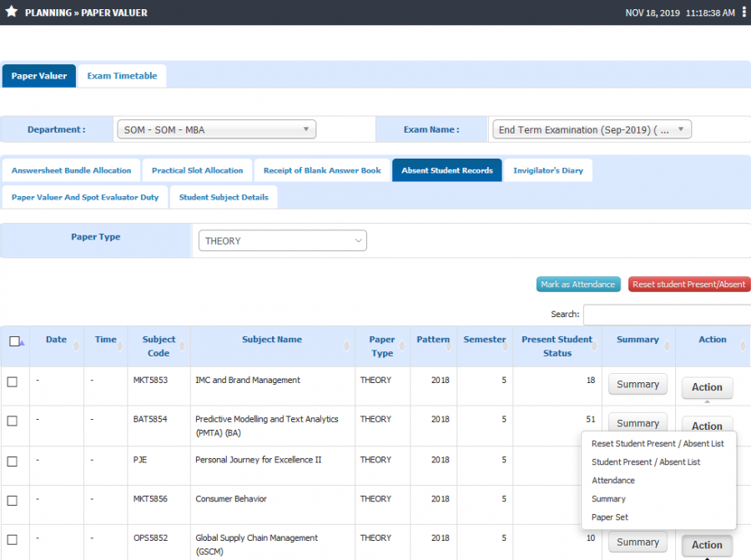Click subject code MKT5853 cell

tap(150, 380)
